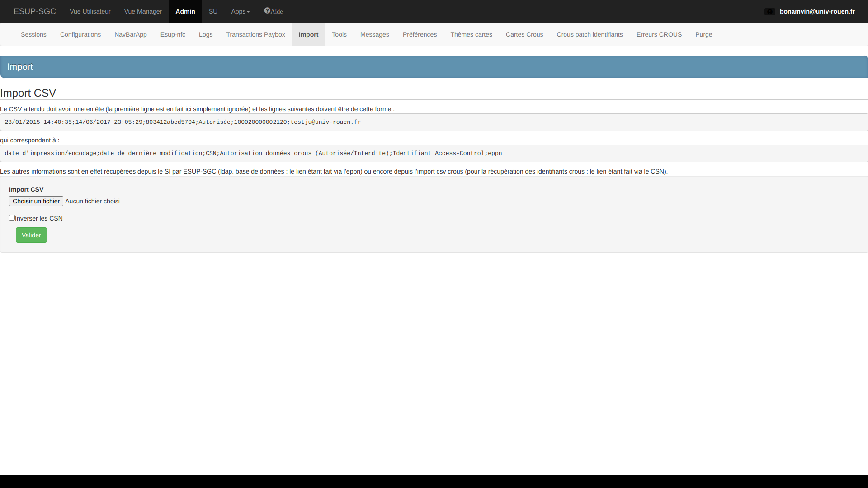Switch to the Configurations tab
The image size is (868, 488).
[x=80, y=34]
